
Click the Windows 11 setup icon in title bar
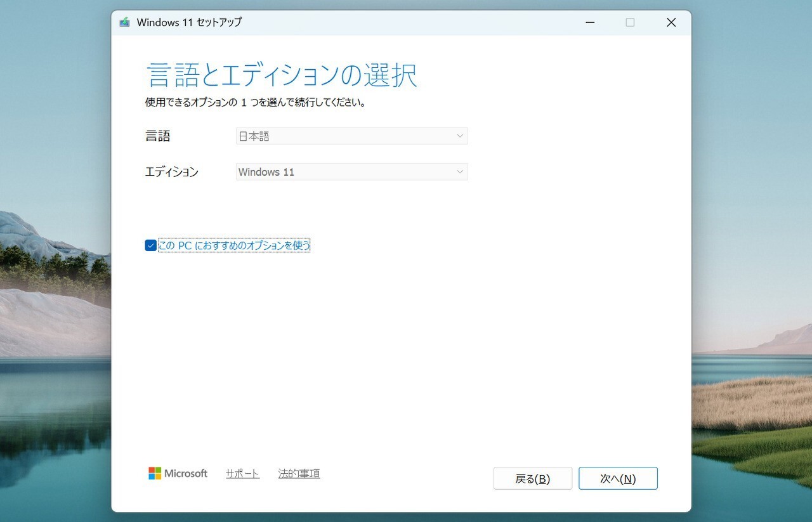124,22
